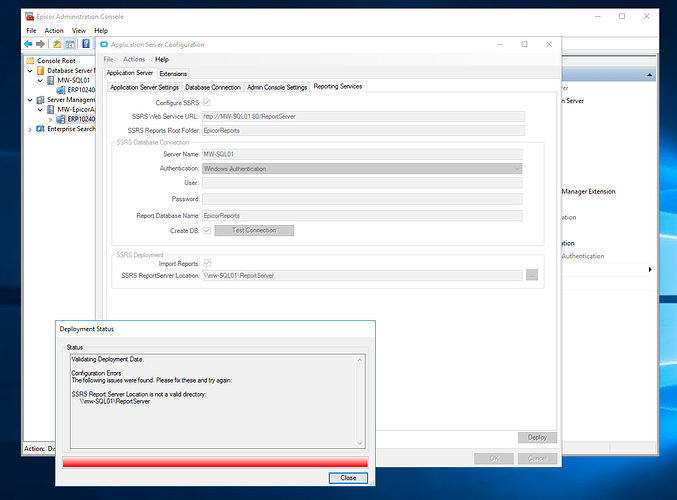Collapse the MW-SQL01 tree node
Viewport: 677px width, 500px height.
pos(40,81)
